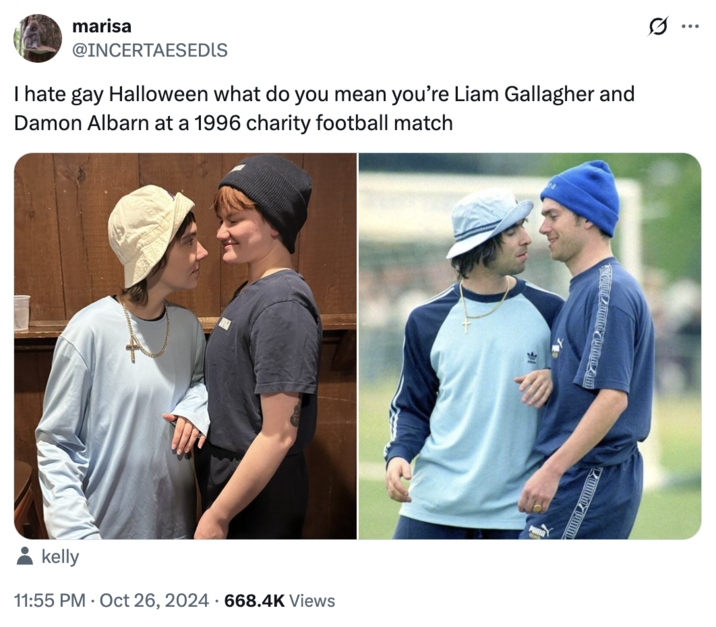The width and height of the screenshot is (716, 627).
Task: Open the right 1996 football match photo
Action: pyautogui.click(x=530, y=346)
